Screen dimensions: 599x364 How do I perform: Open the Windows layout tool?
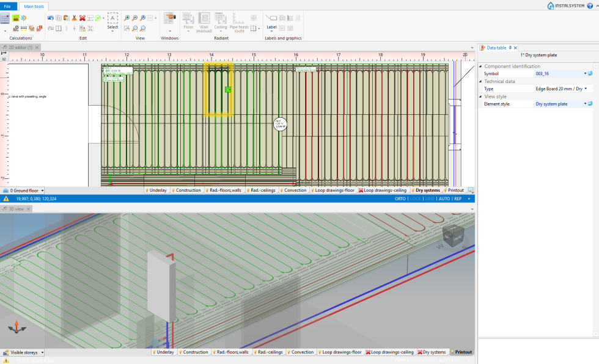point(170,20)
